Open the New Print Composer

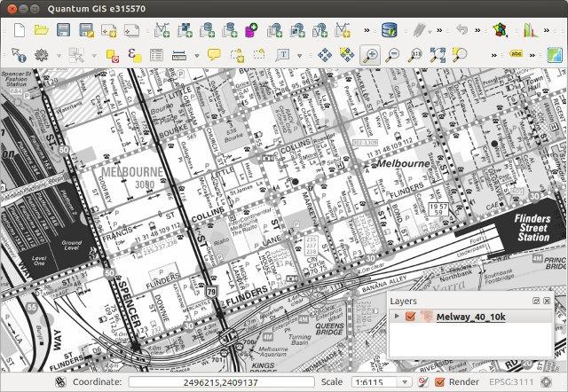coord(108,31)
